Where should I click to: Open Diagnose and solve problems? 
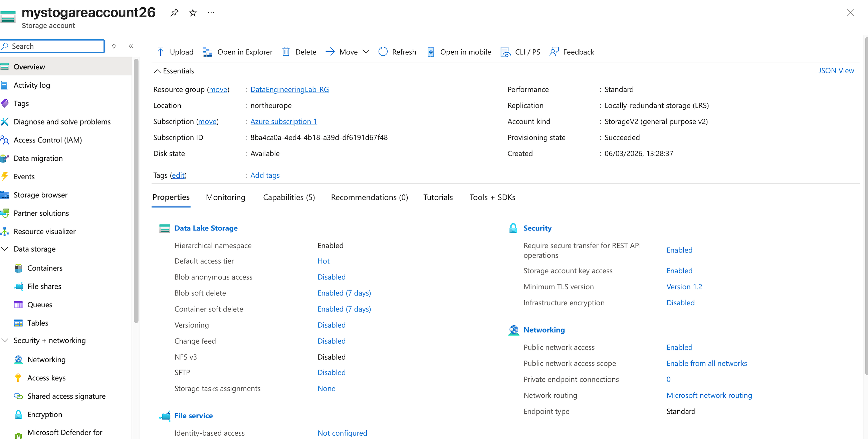click(66, 121)
